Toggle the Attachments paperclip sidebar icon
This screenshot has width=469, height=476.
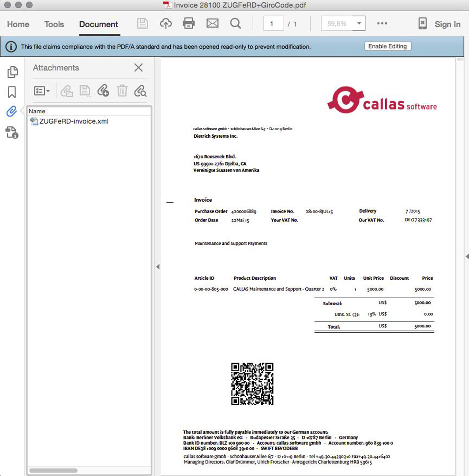pos(11,112)
